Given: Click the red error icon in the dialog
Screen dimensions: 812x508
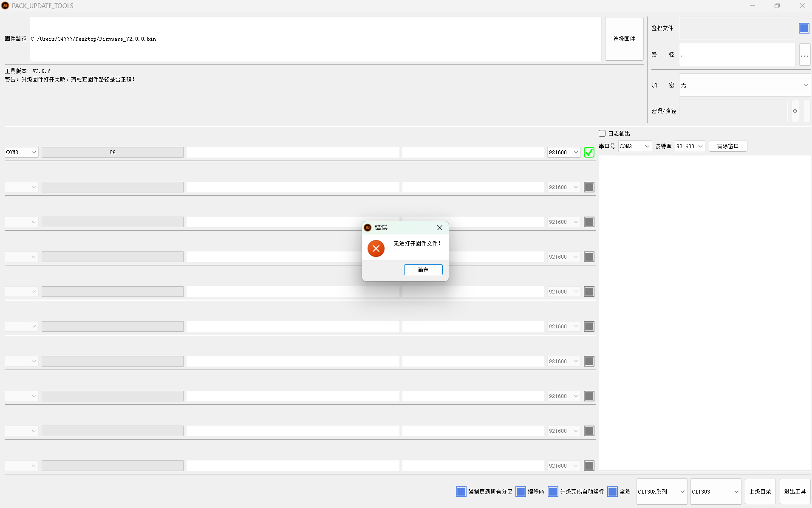Looking at the screenshot, I should click(376, 248).
